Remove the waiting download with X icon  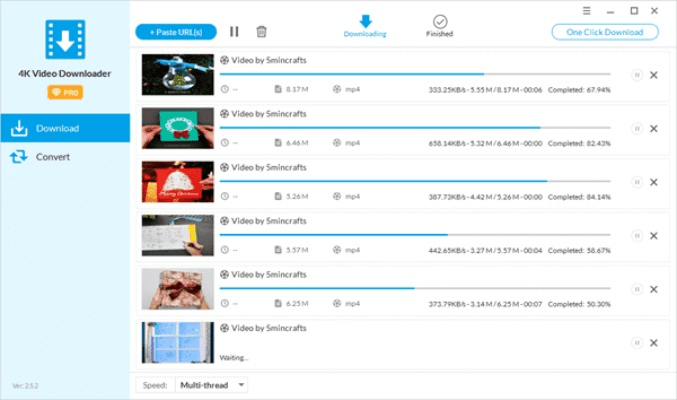point(654,342)
